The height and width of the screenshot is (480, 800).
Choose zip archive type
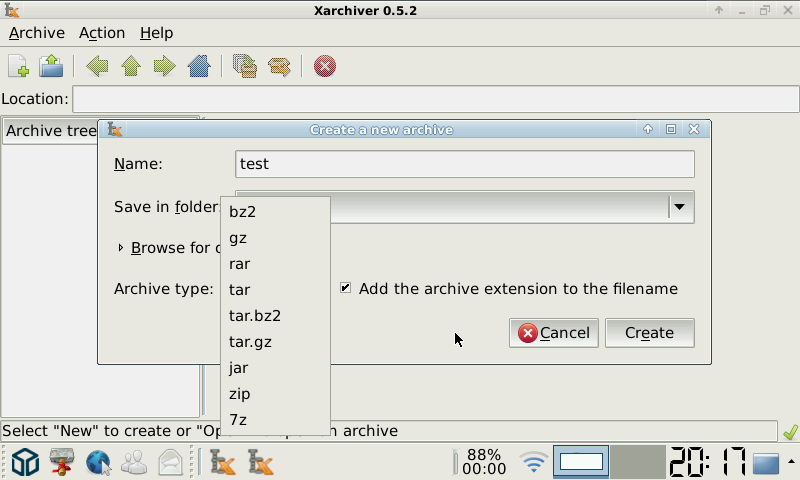pyautogui.click(x=275, y=394)
